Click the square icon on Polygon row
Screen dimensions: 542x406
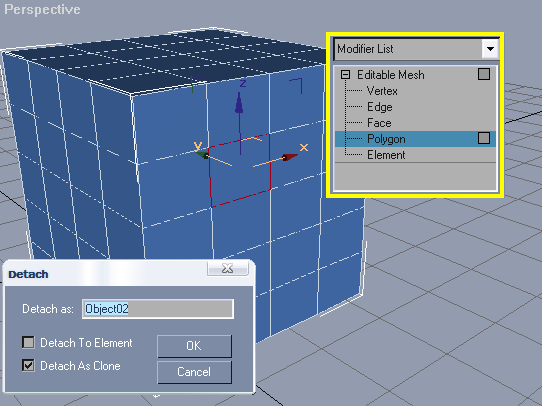pos(484,138)
